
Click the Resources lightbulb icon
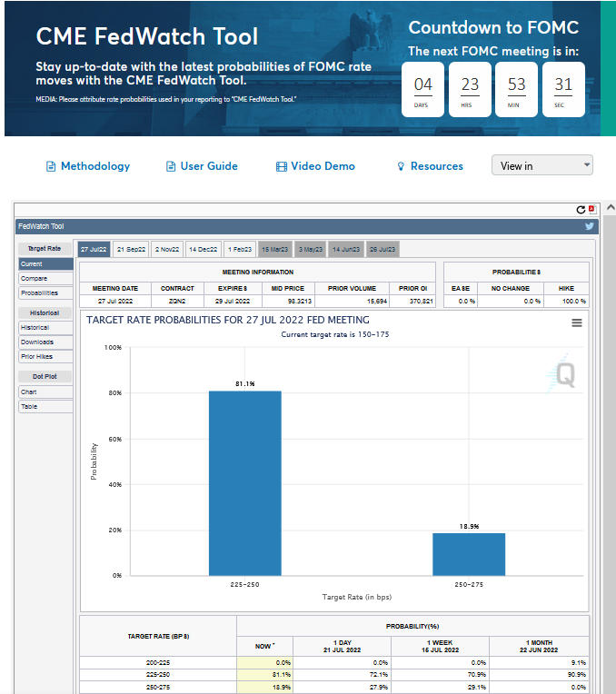coord(401,166)
